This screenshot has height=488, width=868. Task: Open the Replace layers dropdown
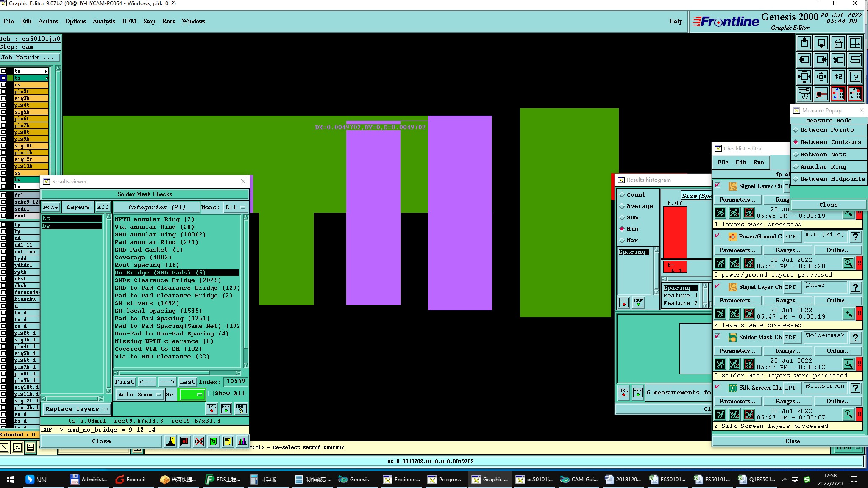pos(76,409)
